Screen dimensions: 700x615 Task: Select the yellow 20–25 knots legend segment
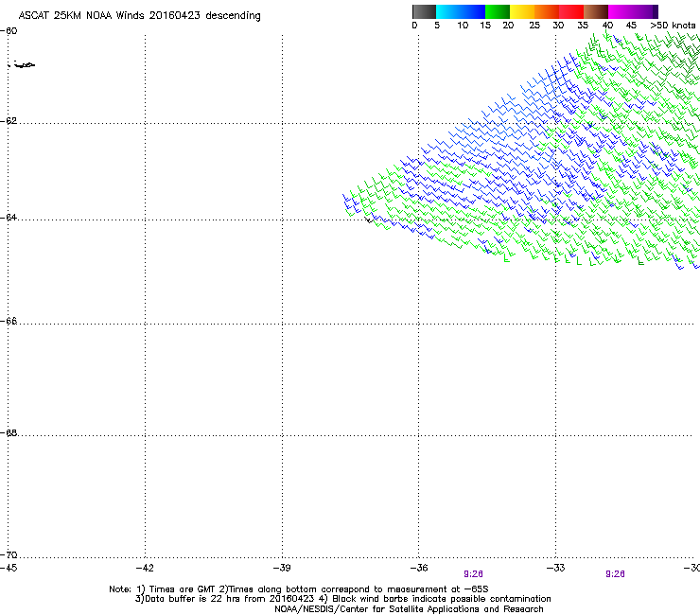[x=522, y=11]
